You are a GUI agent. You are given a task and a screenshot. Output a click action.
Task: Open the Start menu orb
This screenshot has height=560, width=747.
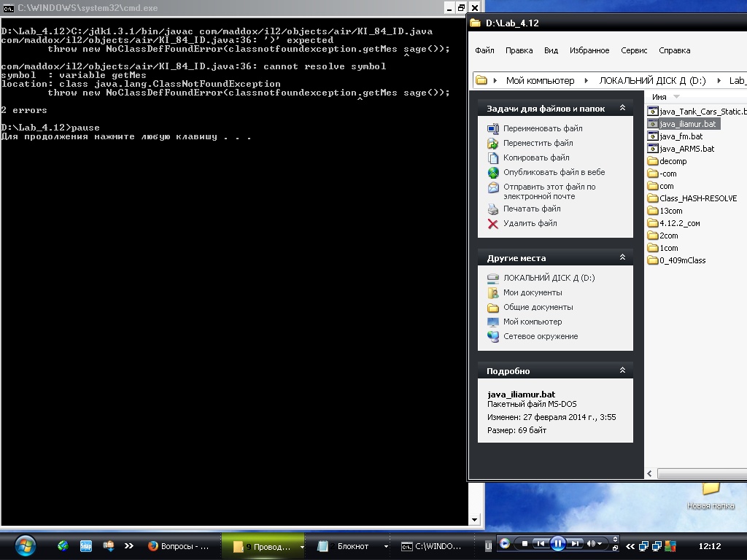click(26, 545)
